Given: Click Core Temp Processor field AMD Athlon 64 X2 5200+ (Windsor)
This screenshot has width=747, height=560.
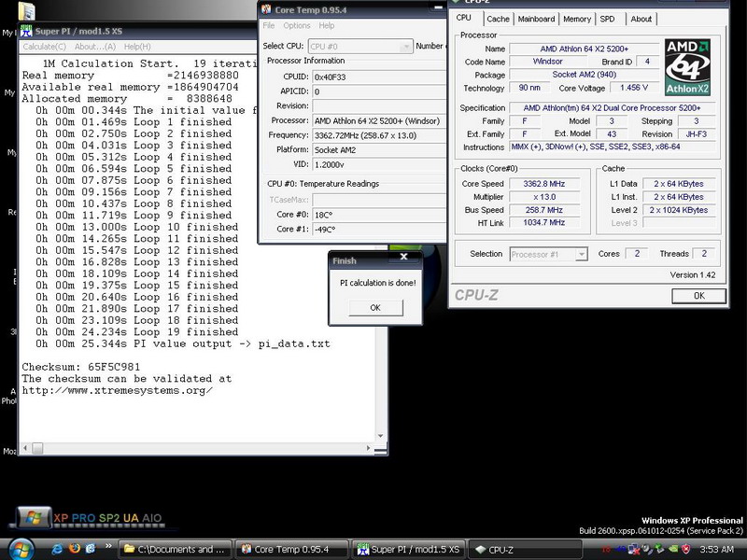Looking at the screenshot, I should coord(379,121).
